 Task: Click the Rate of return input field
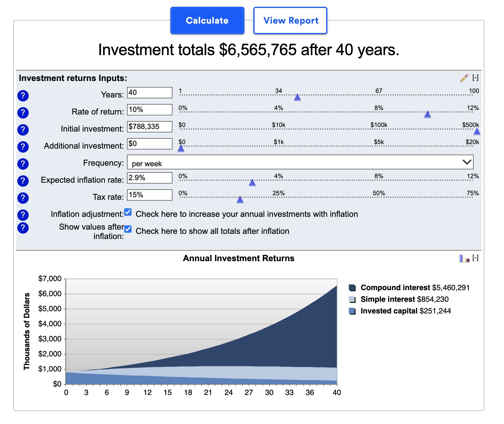(x=150, y=110)
